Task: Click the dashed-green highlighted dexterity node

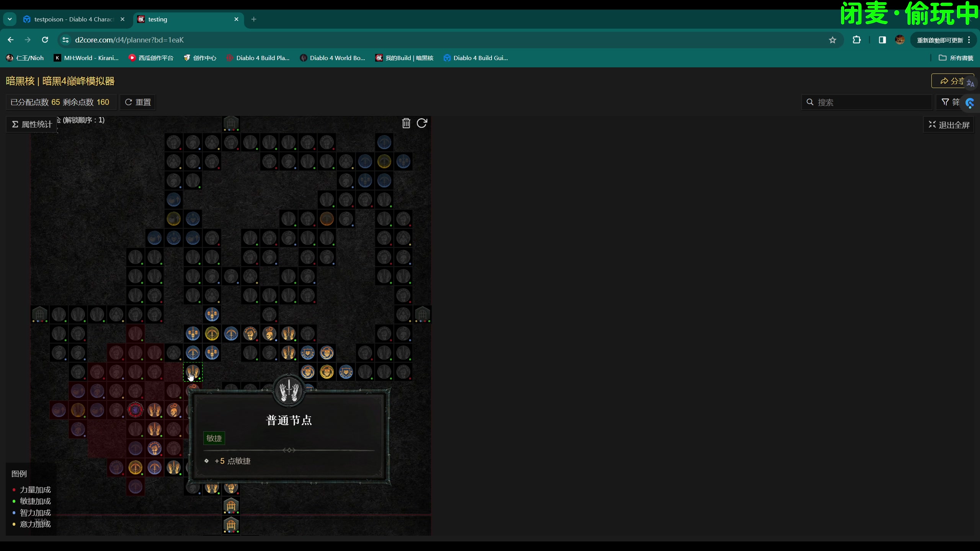Action: pos(193,372)
